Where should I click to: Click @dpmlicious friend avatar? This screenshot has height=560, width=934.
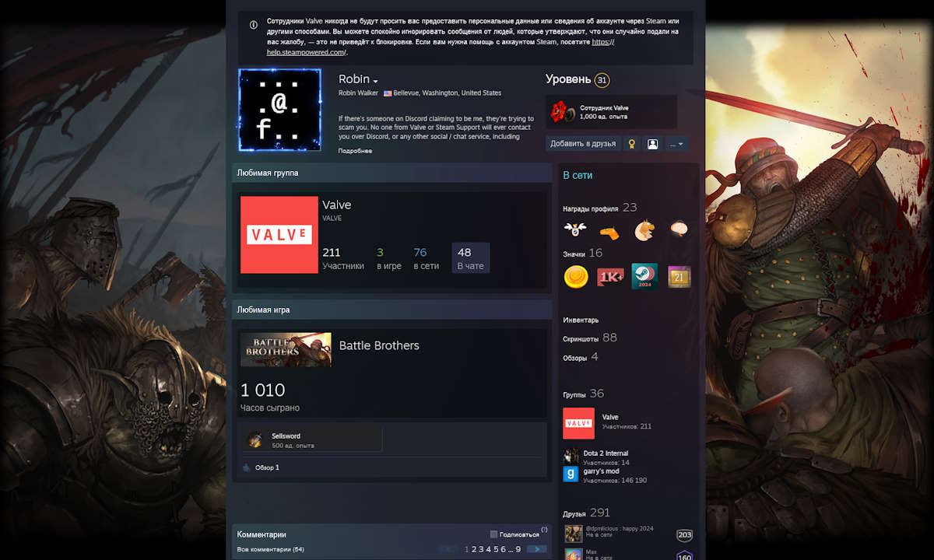573,534
